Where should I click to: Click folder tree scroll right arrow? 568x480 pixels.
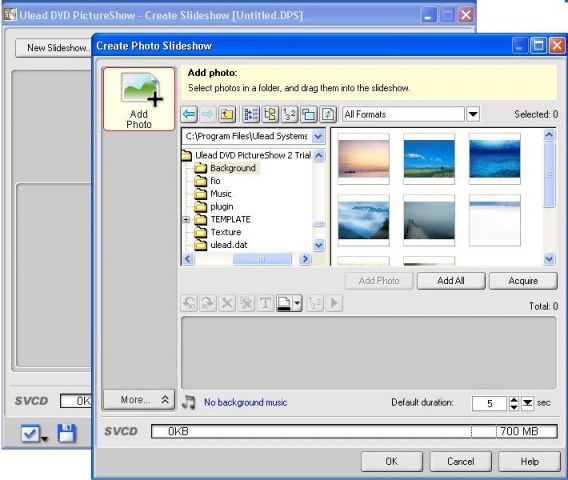tap(305, 259)
